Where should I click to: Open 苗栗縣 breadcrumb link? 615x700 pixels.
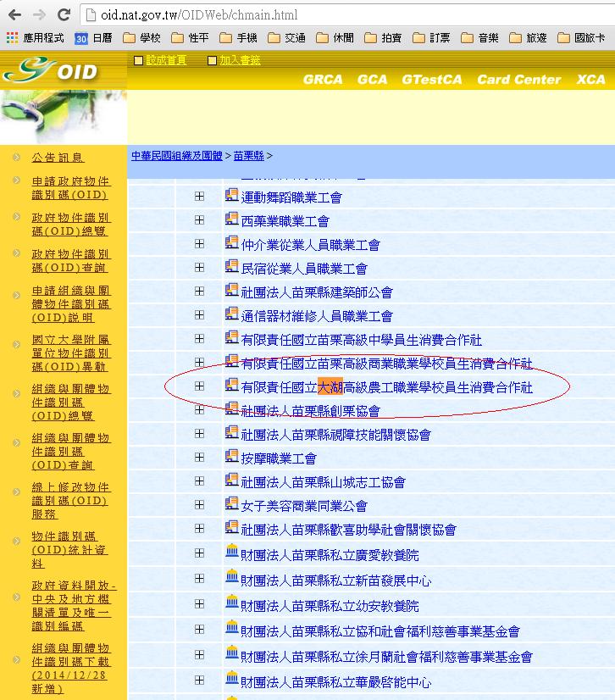pos(248,156)
